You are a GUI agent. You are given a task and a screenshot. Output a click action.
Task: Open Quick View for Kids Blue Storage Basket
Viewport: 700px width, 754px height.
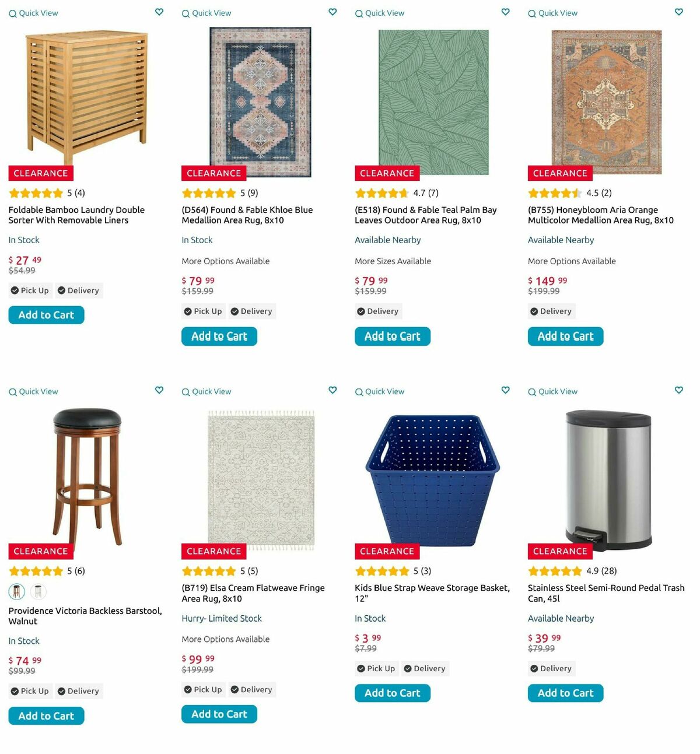380,391
